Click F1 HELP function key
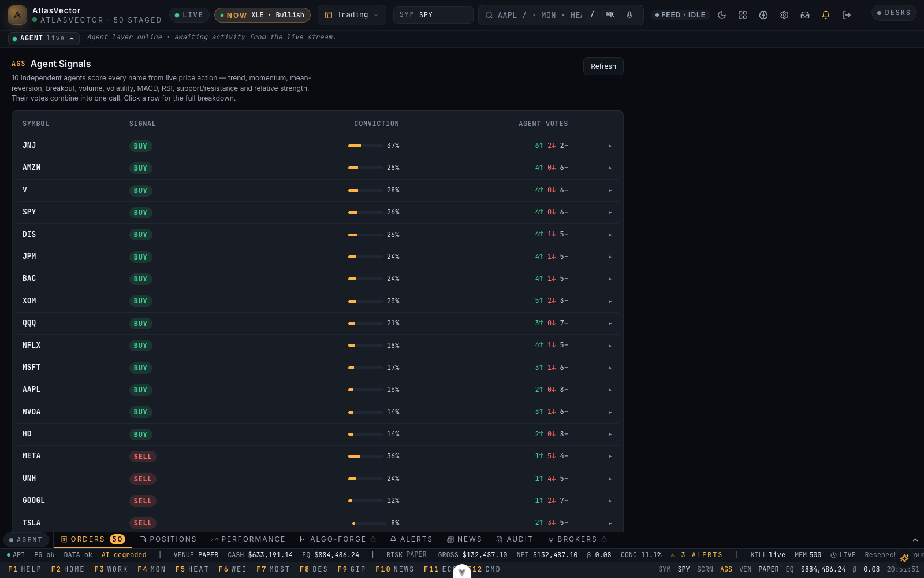The width and height of the screenshot is (924, 578). click(x=25, y=569)
